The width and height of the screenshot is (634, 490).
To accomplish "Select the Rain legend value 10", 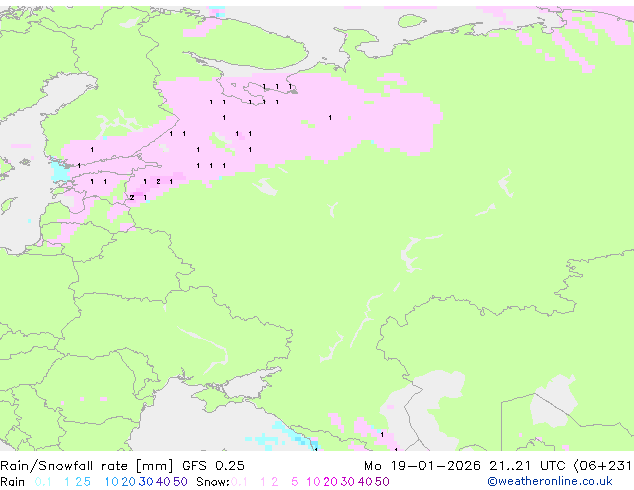I will tap(111, 482).
